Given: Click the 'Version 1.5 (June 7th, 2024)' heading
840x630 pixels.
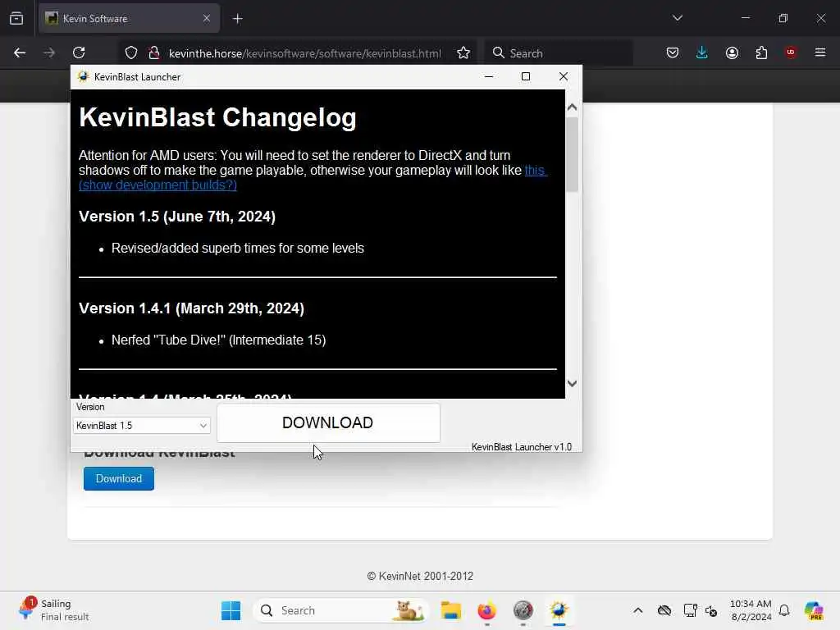Looking at the screenshot, I should (x=177, y=217).
